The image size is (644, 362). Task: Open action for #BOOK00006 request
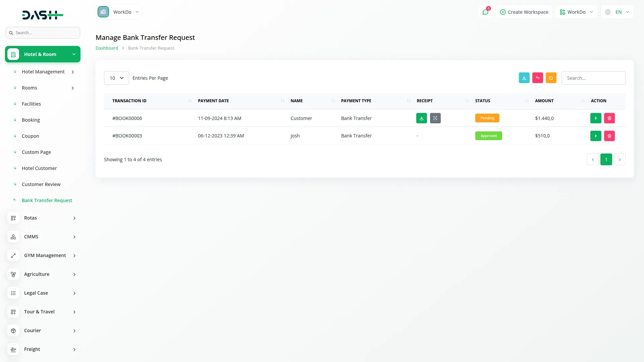[x=595, y=118]
